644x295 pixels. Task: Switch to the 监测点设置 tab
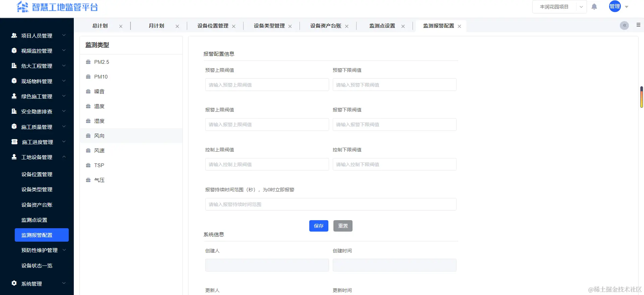(x=382, y=26)
